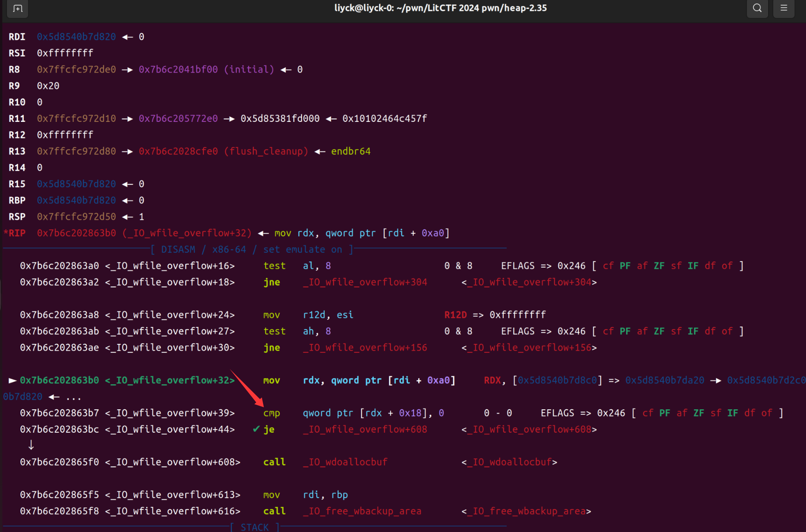Open the terminal search icon
Screen dimensions: 806x532
point(757,8)
